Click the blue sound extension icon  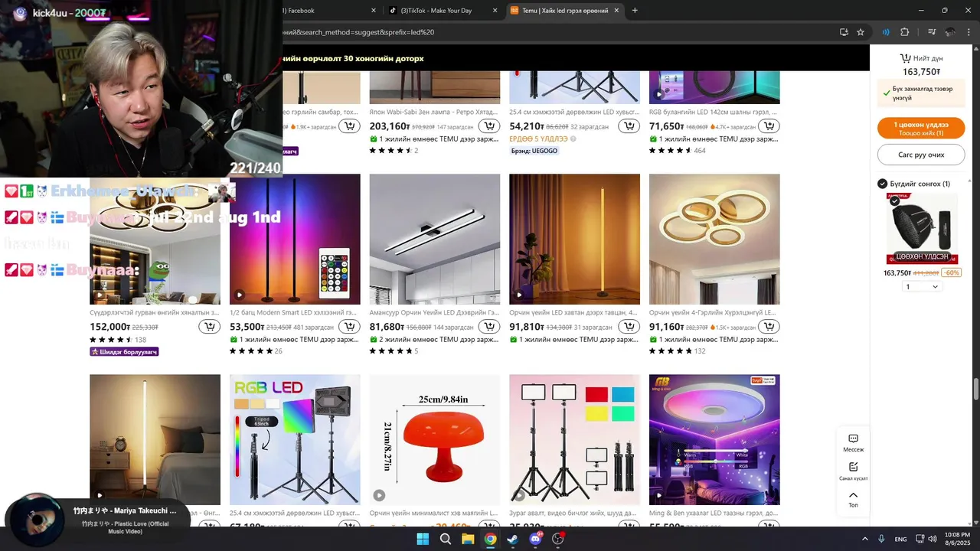tap(886, 32)
